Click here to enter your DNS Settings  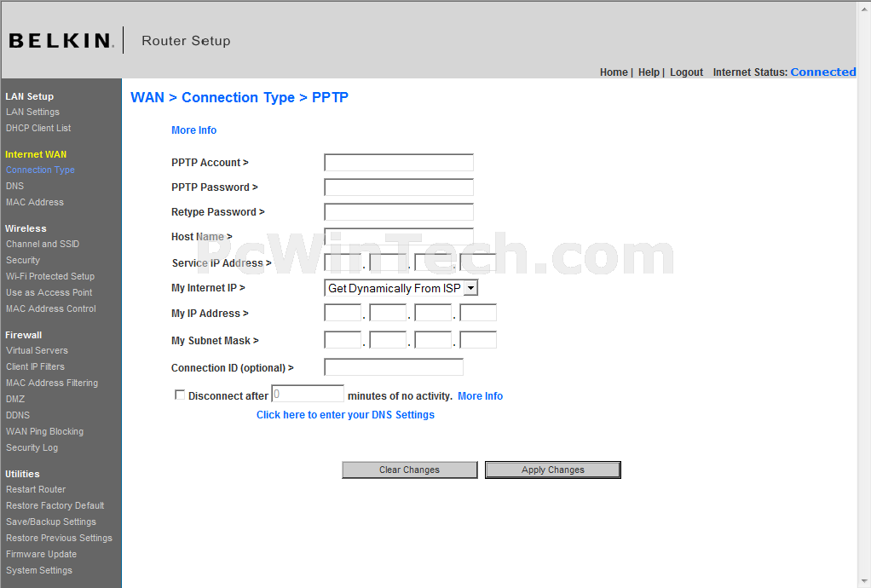click(x=345, y=415)
